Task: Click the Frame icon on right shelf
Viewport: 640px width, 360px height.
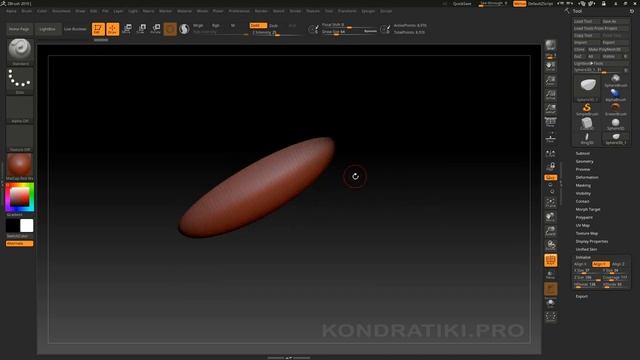Action: pos(551,203)
